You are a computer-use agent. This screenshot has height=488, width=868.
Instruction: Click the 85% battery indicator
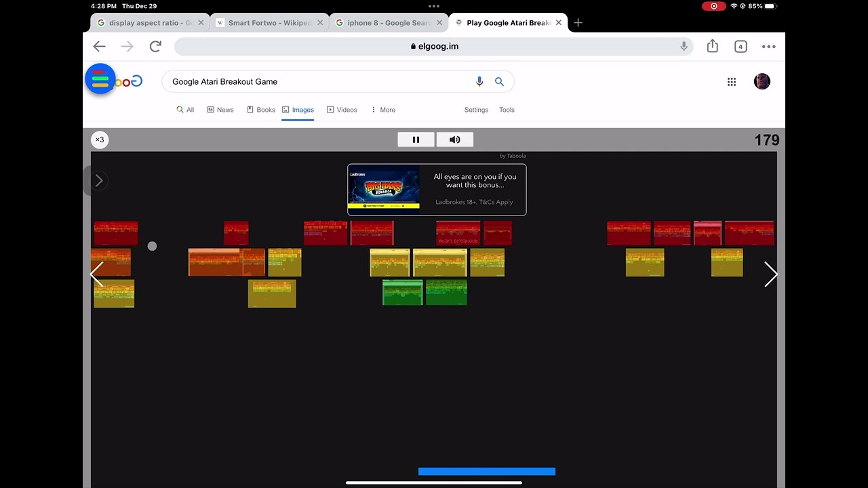(763, 6)
